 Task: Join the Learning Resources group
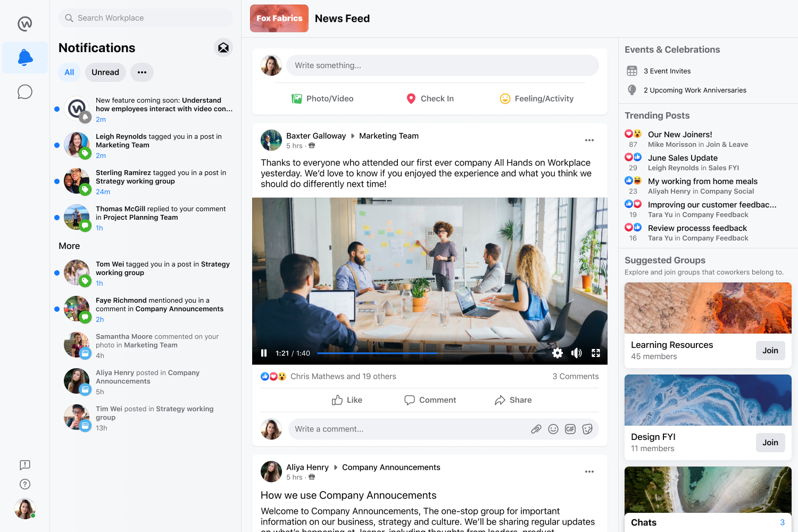(770, 350)
